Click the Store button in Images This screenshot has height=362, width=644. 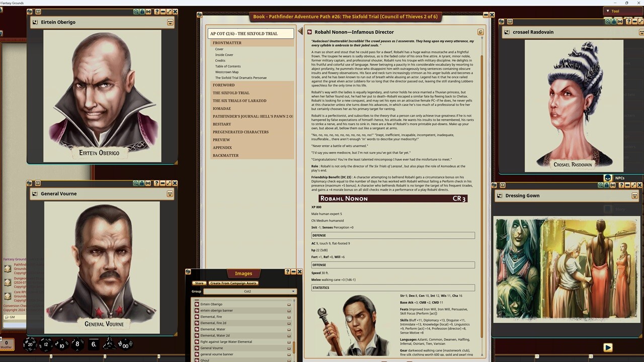click(199, 283)
